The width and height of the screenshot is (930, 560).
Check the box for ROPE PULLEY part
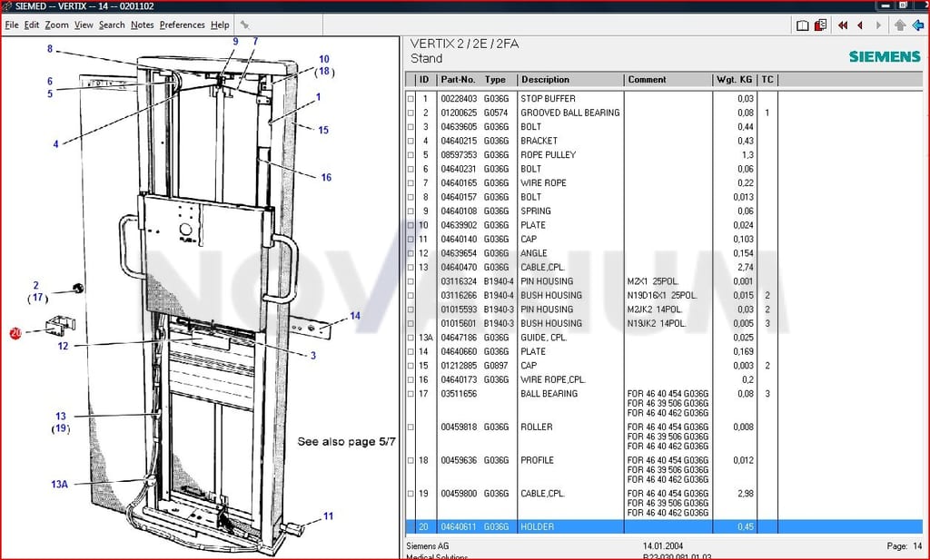point(411,155)
